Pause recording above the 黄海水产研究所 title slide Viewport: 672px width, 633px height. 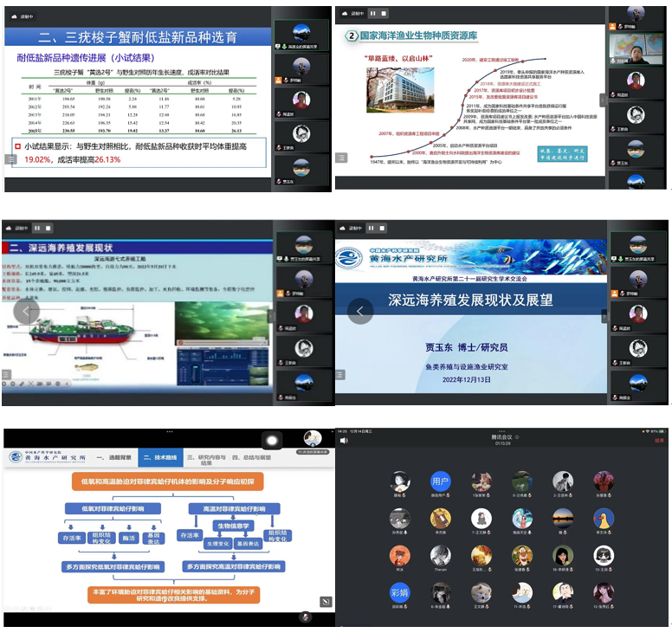373,229
